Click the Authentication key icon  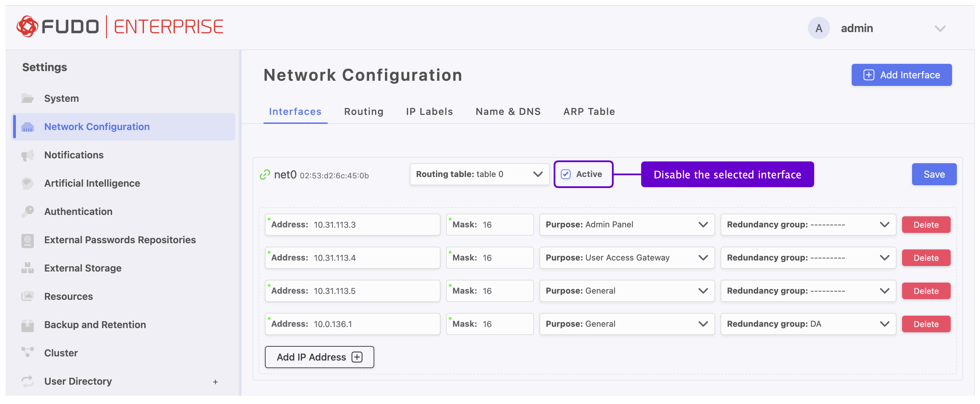tap(27, 211)
